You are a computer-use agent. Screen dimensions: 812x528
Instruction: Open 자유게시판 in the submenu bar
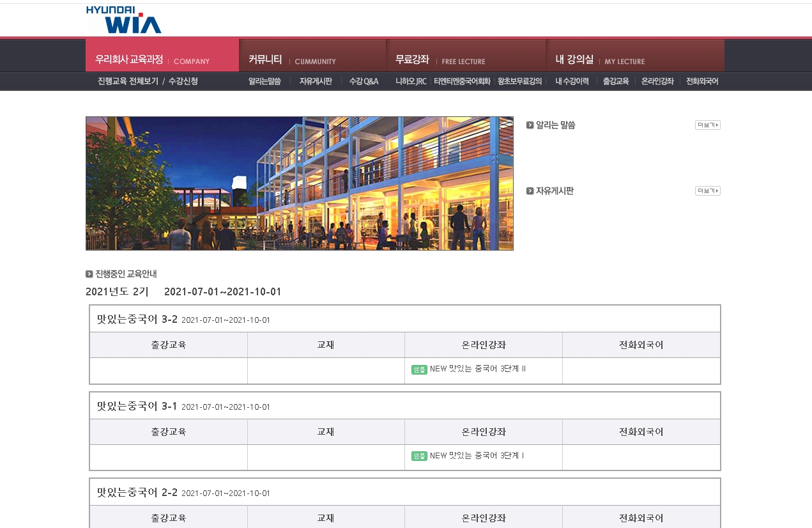(x=316, y=81)
